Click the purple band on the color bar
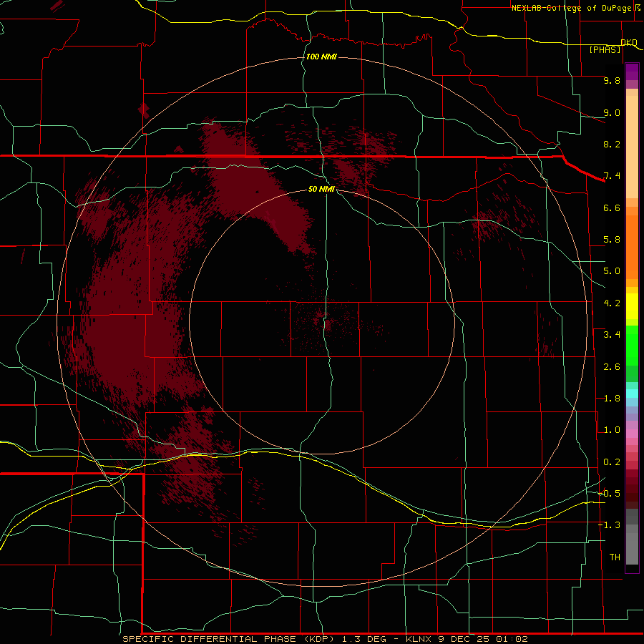644x644 pixels. tap(632, 72)
